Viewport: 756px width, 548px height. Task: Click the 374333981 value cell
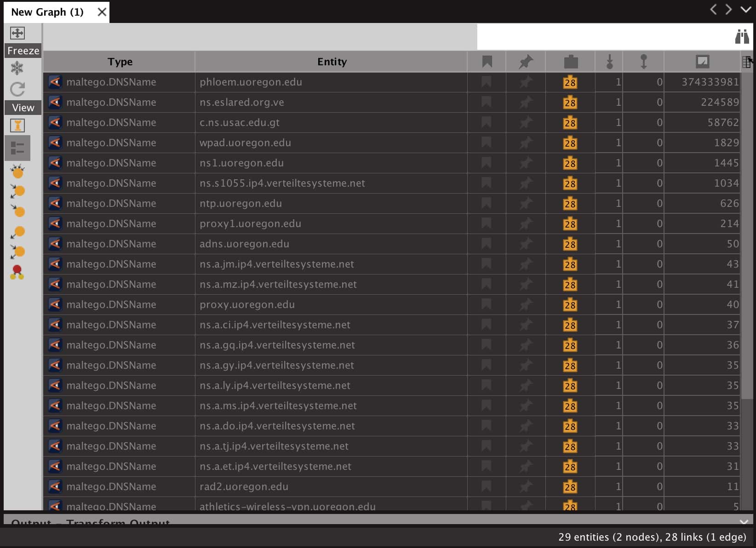click(702, 82)
